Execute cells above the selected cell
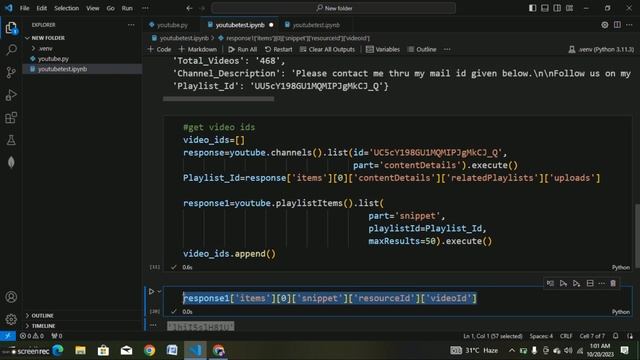Image resolution: width=640 pixels, height=360 pixels. pos(563,283)
